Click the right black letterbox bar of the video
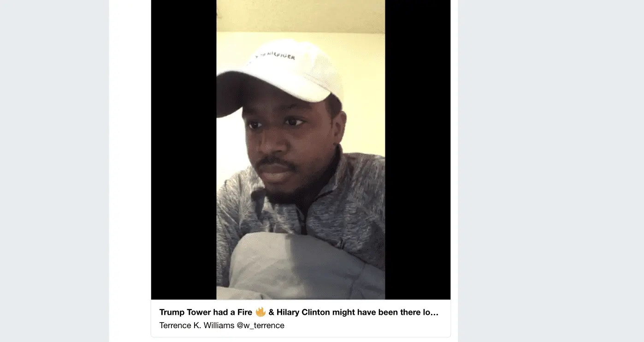Viewport: 644px width, 342px height. 418,150
